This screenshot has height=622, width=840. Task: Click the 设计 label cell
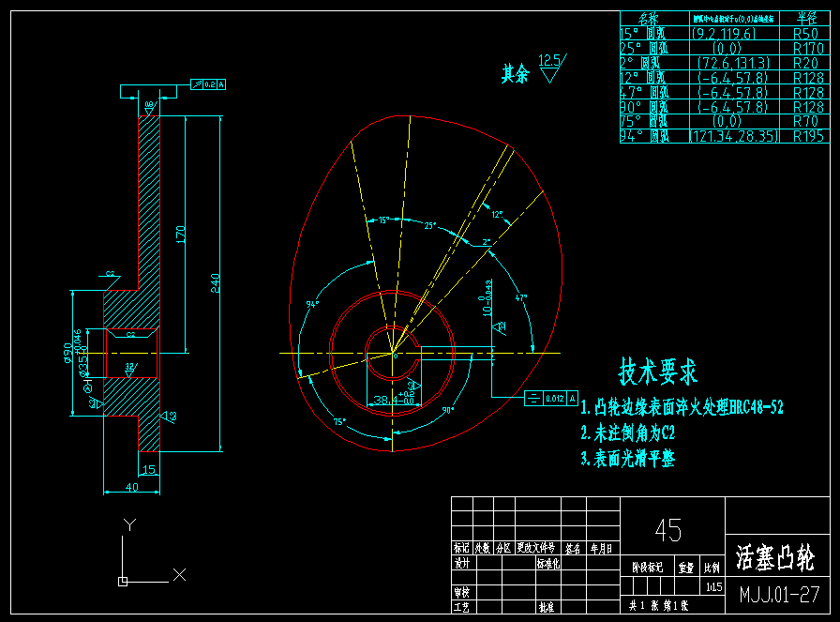coord(462,563)
